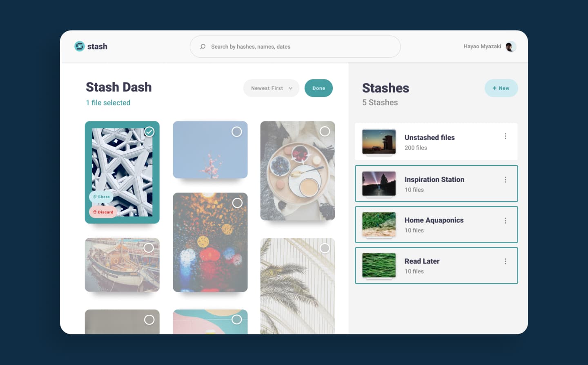Select the sailboat harbor photo
Image resolution: width=588 pixels, height=365 pixels.
pos(149,248)
